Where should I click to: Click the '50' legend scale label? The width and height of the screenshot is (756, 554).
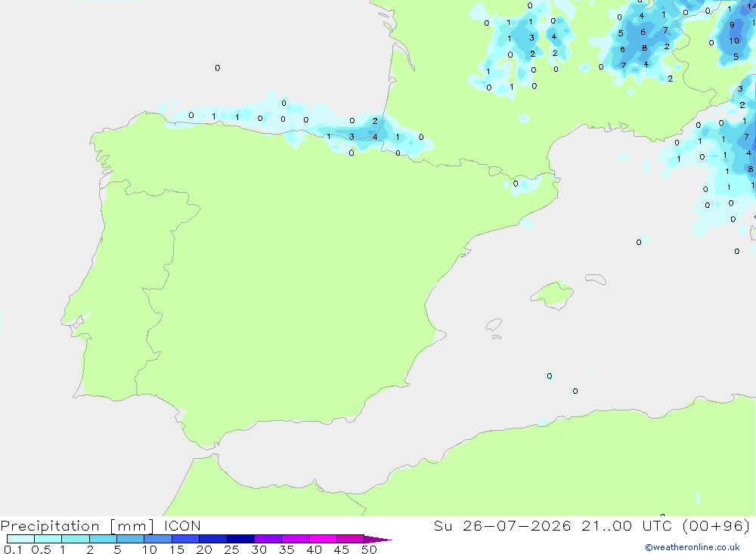(x=369, y=549)
